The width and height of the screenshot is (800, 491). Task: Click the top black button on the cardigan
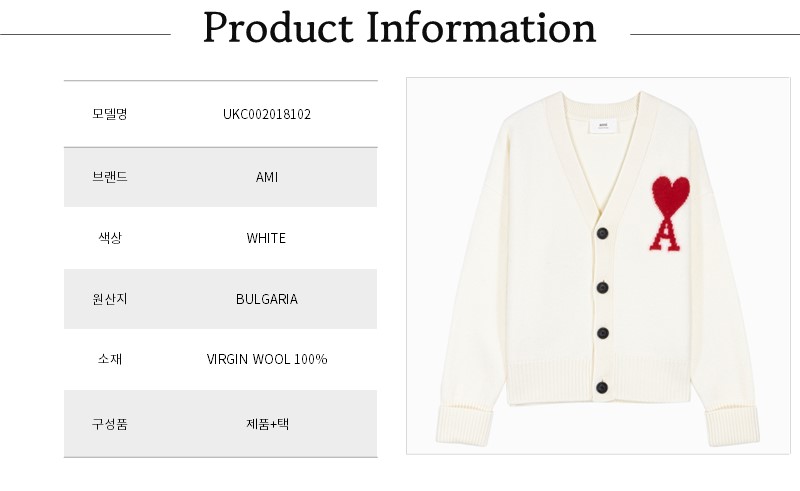pos(602,234)
